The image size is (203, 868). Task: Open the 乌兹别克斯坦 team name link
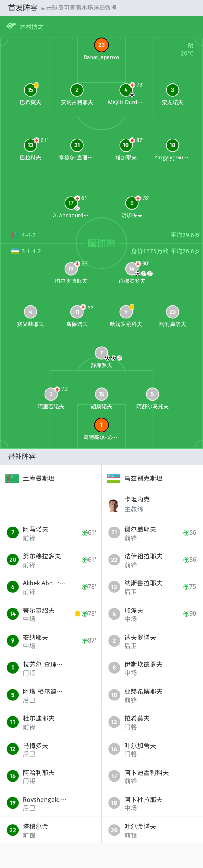point(143,478)
